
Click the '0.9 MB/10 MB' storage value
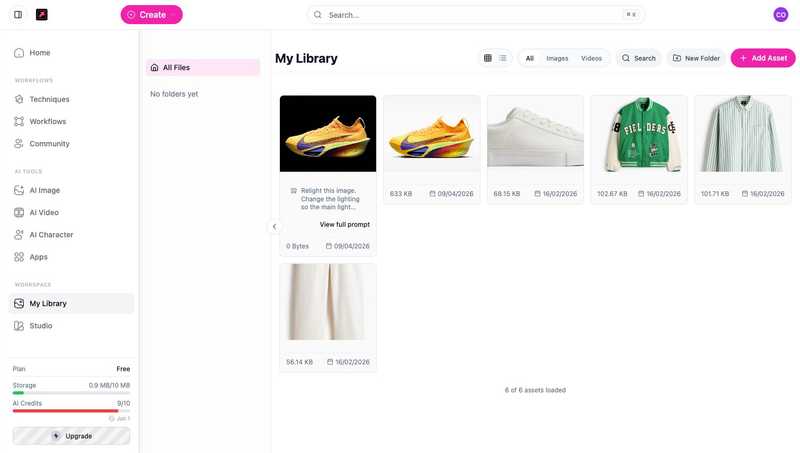point(109,386)
